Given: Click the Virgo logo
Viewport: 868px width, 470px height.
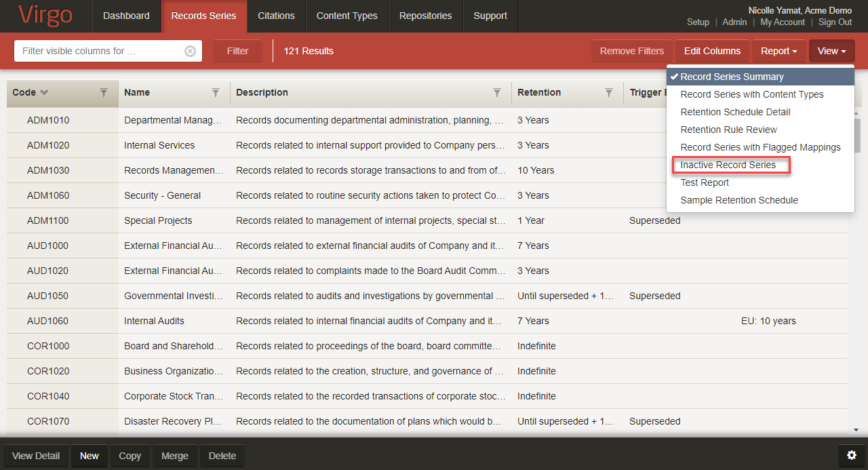Looking at the screenshot, I should [x=47, y=16].
